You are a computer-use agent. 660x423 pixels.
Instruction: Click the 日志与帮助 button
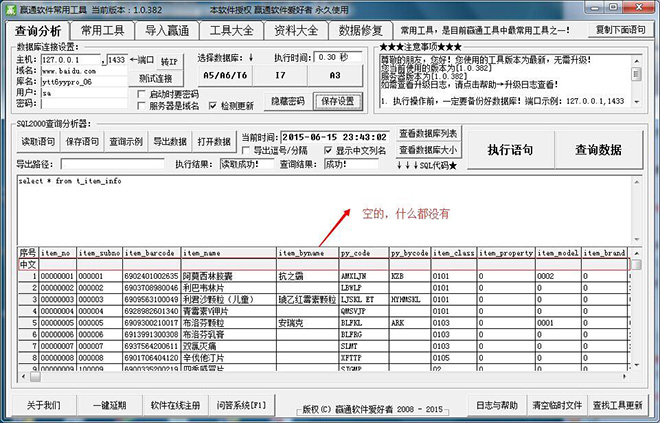(497, 405)
